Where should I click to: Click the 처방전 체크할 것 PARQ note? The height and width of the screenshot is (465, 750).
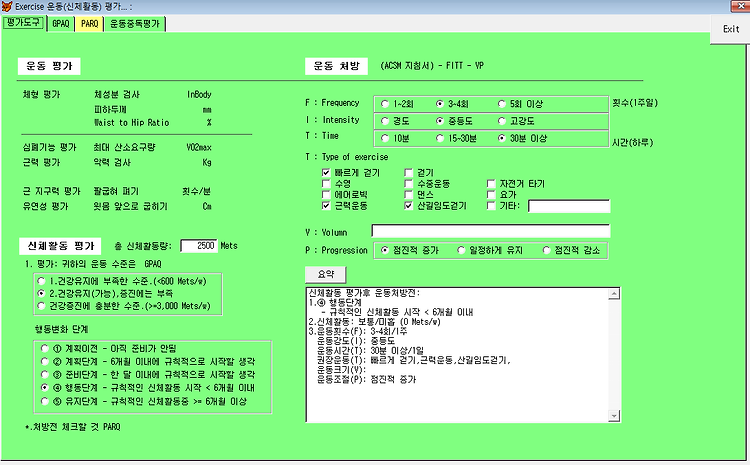pos(73,427)
